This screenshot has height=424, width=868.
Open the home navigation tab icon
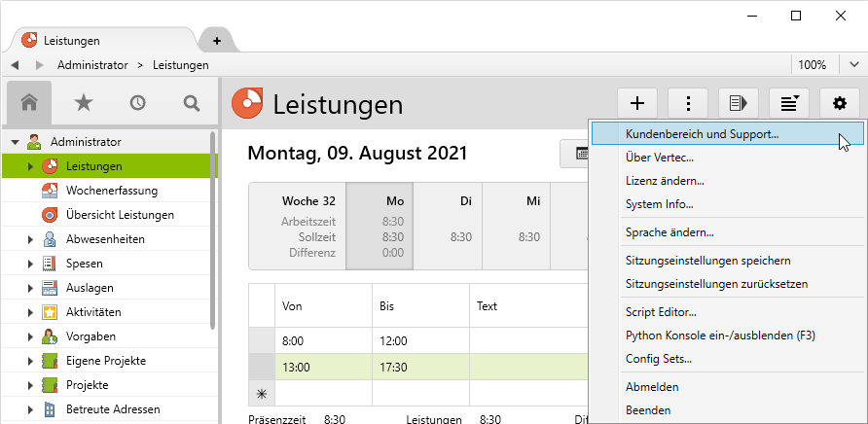click(29, 102)
